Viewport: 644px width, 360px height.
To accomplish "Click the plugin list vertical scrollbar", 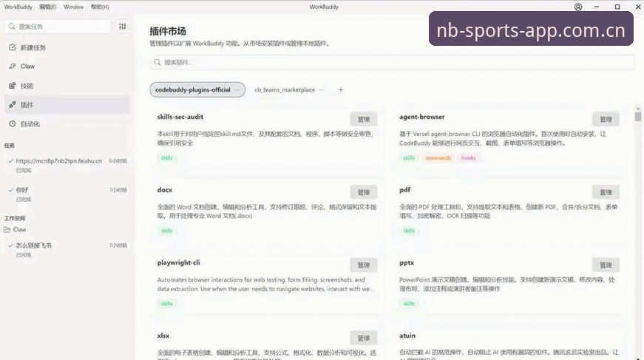I will (x=638, y=116).
